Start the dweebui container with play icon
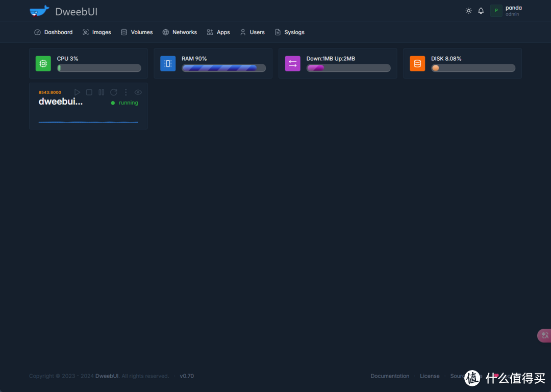Image resolution: width=551 pixels, height=392 pixels. [77, 92]
